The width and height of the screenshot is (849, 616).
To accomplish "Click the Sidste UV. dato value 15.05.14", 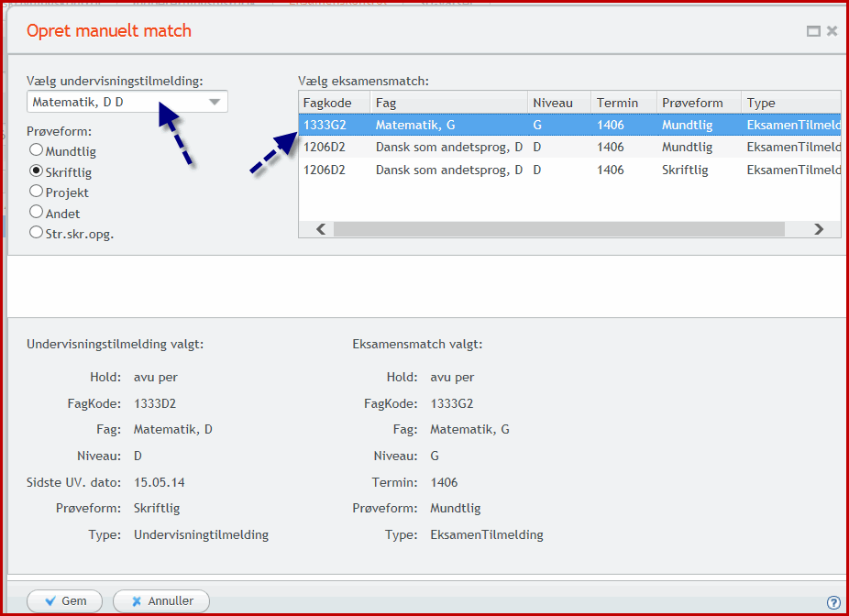I will (160, 482).
